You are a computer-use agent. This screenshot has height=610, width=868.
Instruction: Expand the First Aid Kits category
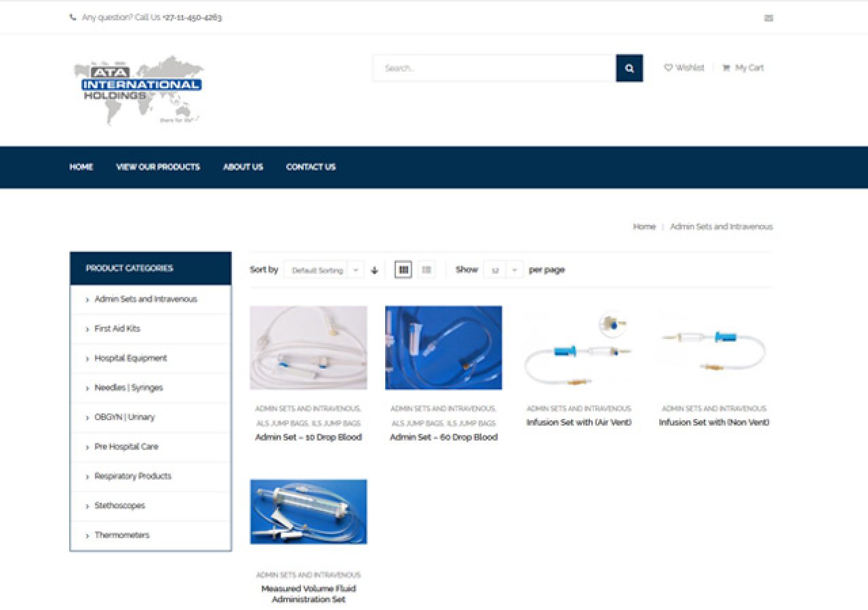coord(117,329)
